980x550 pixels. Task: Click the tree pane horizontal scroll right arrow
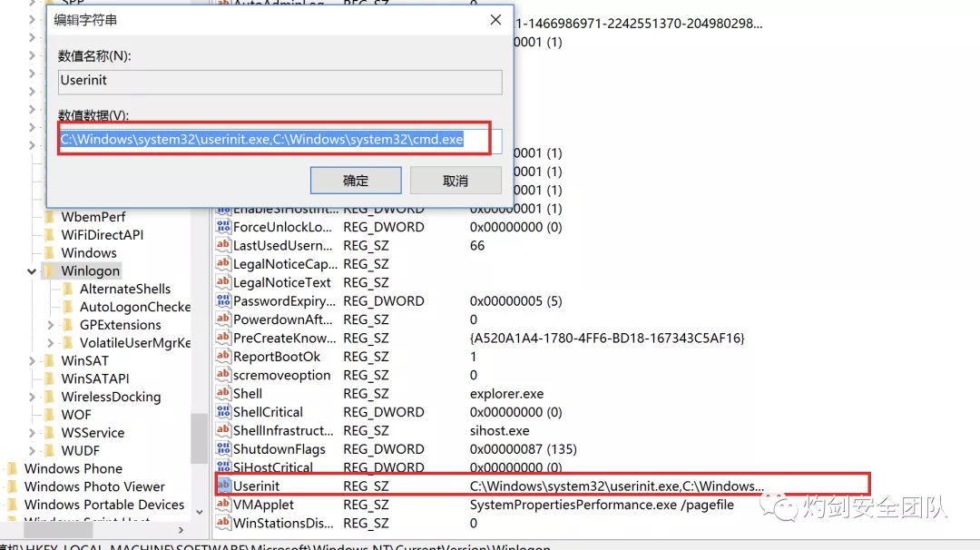[181, 530]
